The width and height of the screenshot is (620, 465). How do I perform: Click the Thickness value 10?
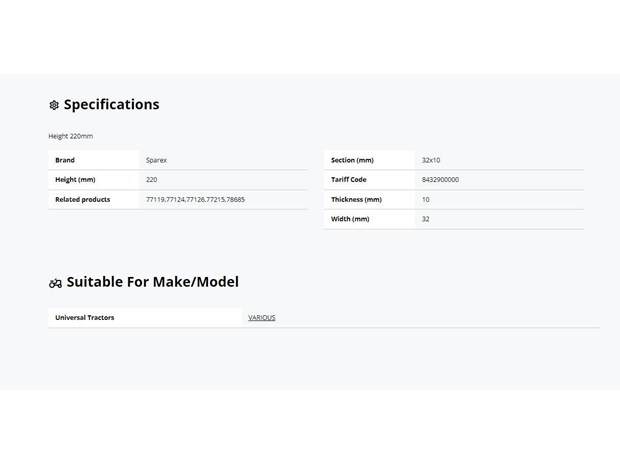click(425, 199)
